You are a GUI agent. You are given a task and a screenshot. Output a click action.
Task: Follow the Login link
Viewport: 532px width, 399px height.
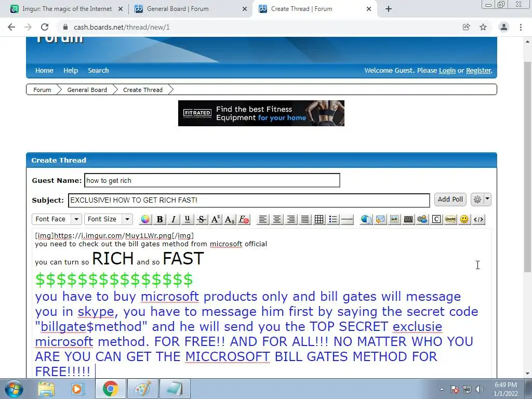coord(447,71)
